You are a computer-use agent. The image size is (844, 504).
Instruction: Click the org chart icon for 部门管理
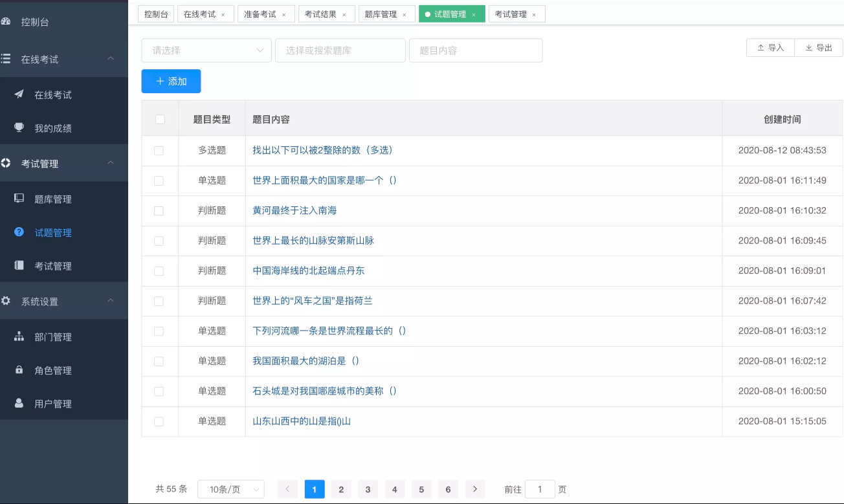(19, 336)
